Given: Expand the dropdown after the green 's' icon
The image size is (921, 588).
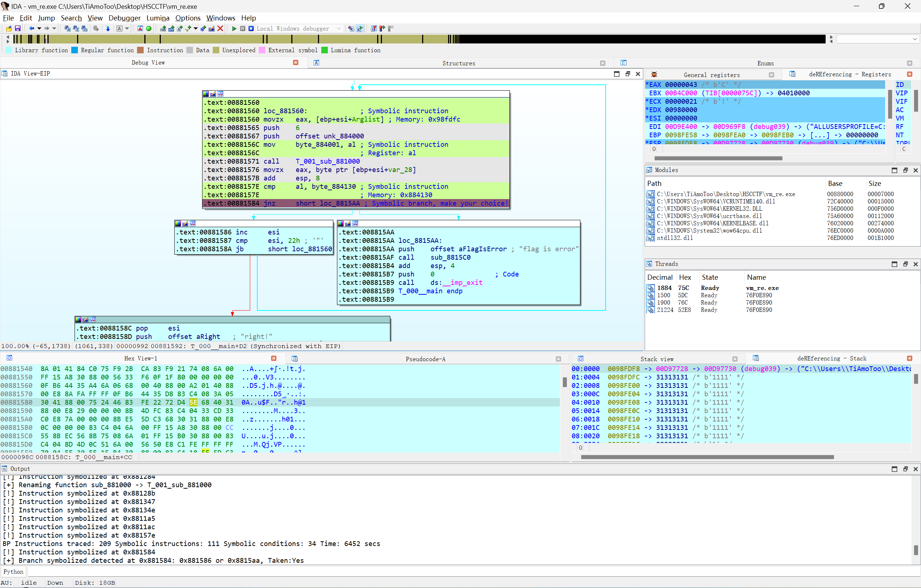Looking at the screenshot, I should click(196, 28).
